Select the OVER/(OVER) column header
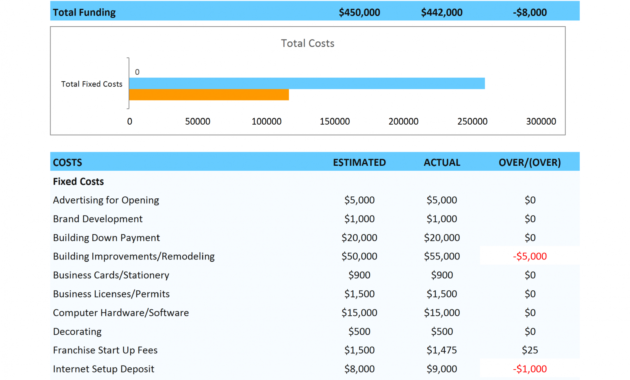This screenshot has width=630, height=380. 530,162
